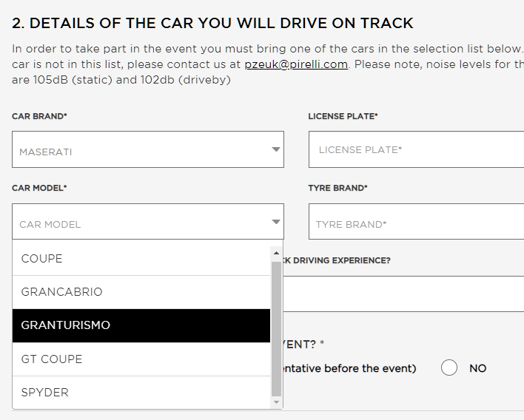Click the list scrollbar up arrow

(276, 253)
